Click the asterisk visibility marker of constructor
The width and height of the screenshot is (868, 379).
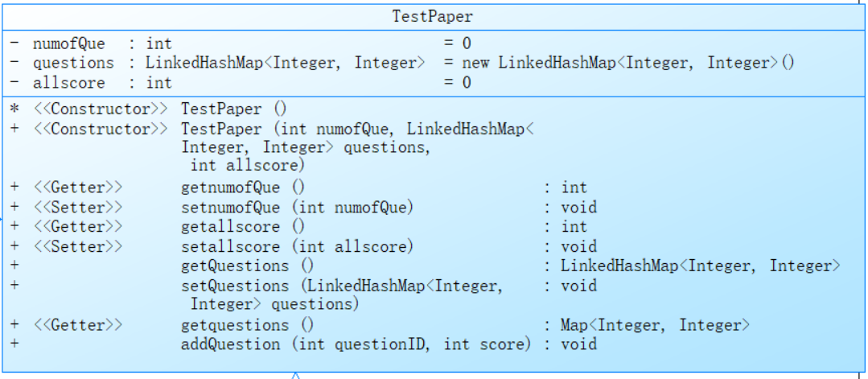coord(15,109)
